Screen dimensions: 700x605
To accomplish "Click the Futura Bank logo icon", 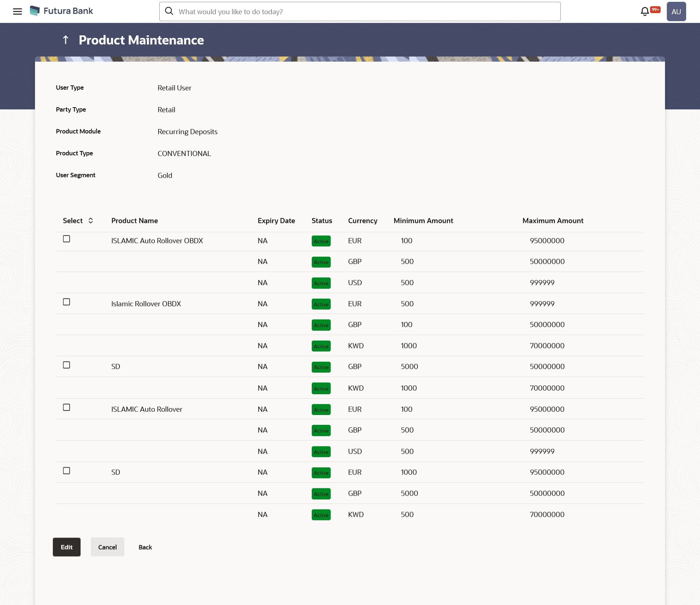I will pos(37,11).
